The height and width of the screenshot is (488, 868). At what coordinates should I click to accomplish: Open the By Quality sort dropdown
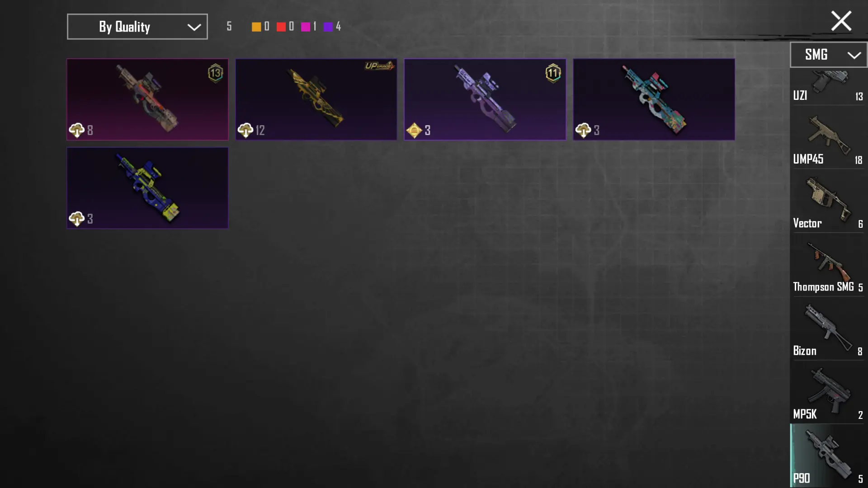pos(137,27)
